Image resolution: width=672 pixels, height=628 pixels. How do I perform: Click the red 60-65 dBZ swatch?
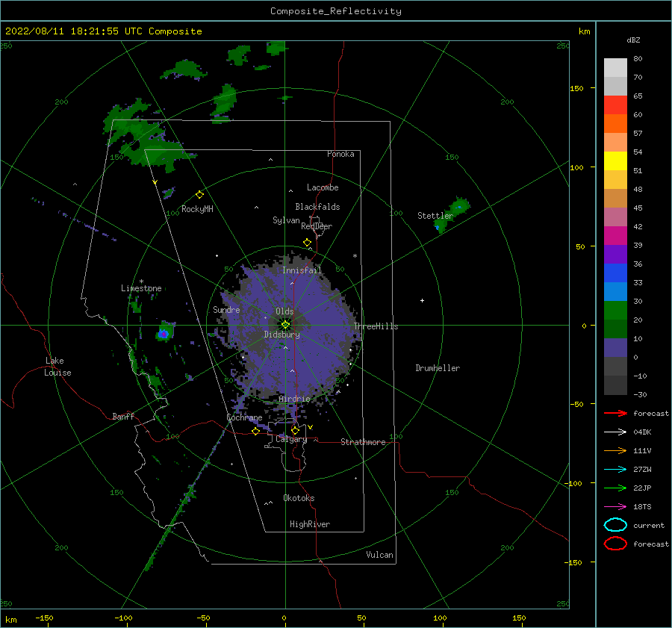[x=615, y=105]
